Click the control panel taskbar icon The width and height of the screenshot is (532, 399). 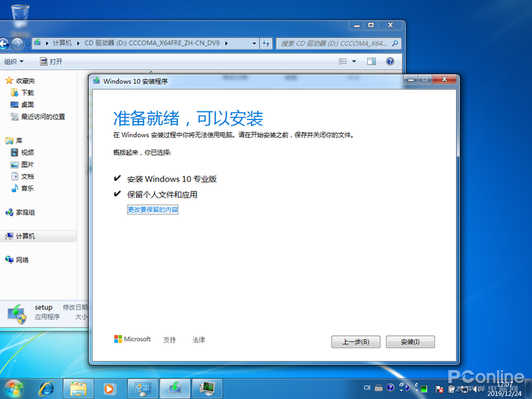pyautogui.click(x=143, y=389)
